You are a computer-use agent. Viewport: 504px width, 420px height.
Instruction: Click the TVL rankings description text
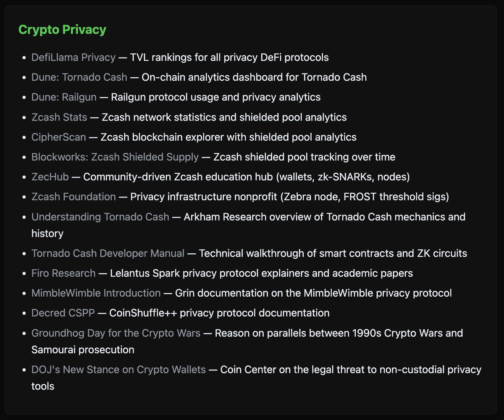pyautogui.click(x=229, y=57)
